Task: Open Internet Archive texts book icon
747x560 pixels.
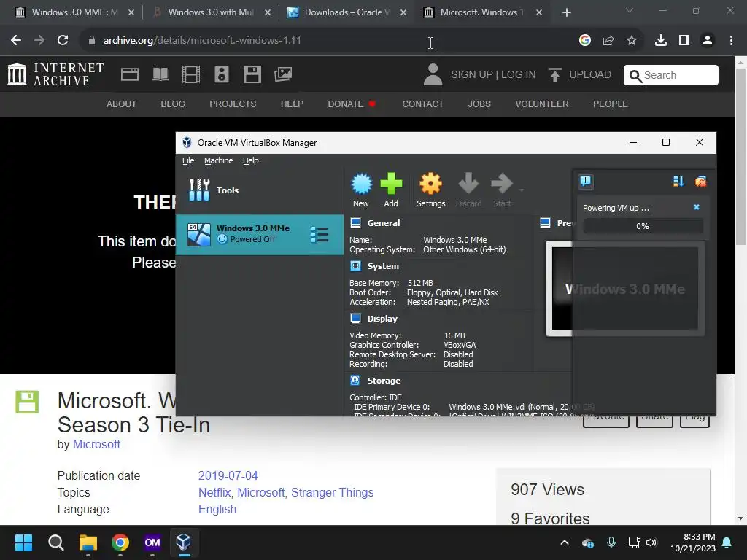Action: pos(160,74)
